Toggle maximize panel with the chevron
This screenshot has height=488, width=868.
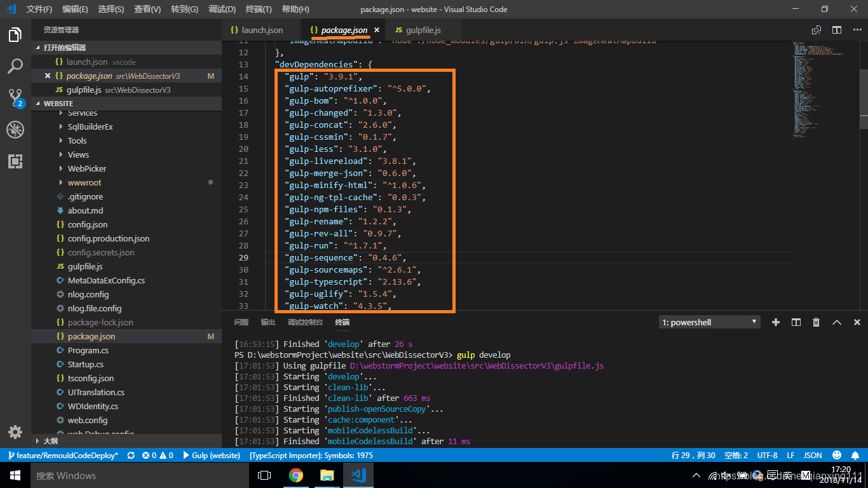pos(836,322)
